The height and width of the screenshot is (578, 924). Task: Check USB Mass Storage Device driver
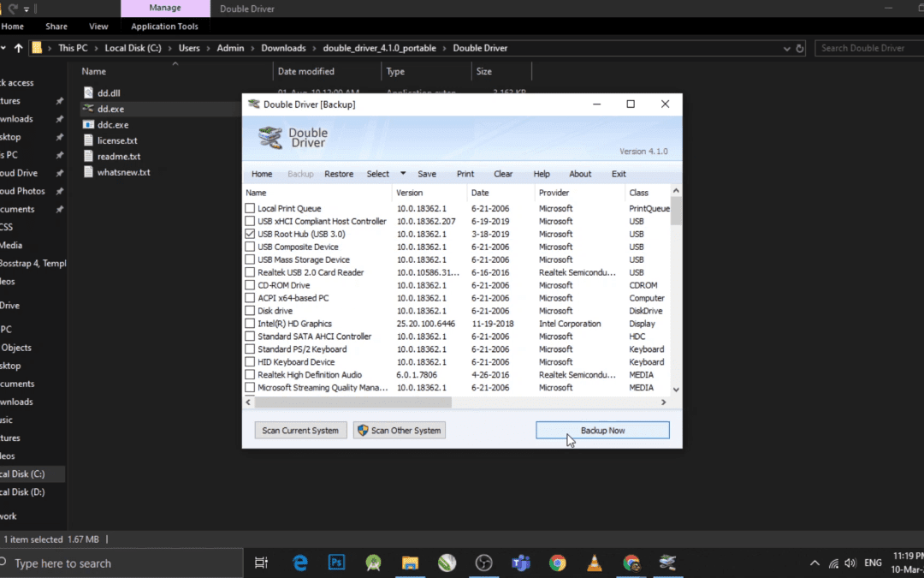250,259
